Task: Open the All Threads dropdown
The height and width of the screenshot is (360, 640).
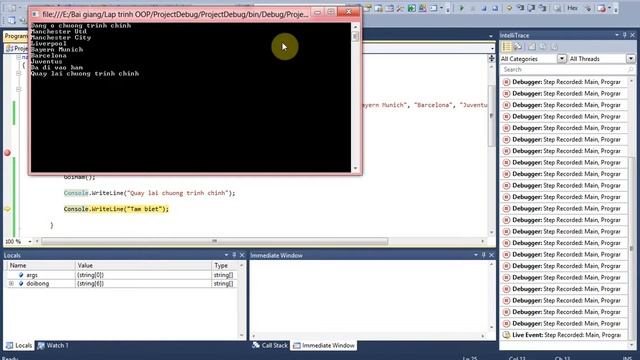Action: [631, 59]
